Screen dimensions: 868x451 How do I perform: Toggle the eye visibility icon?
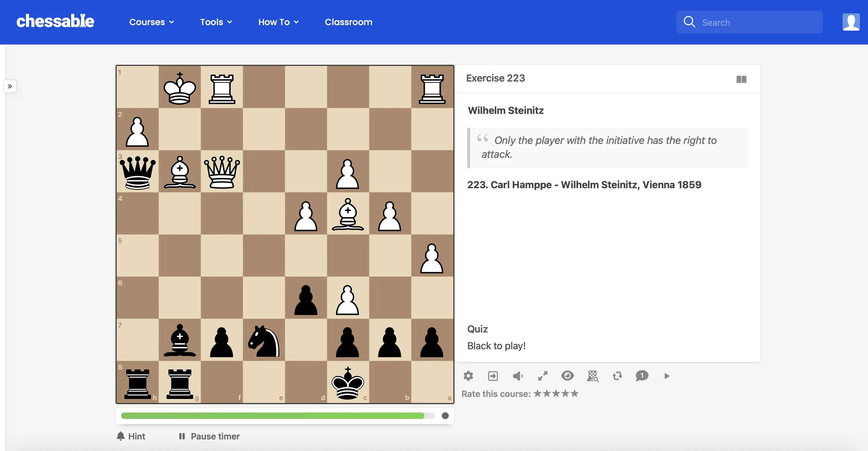coord(567,376)
